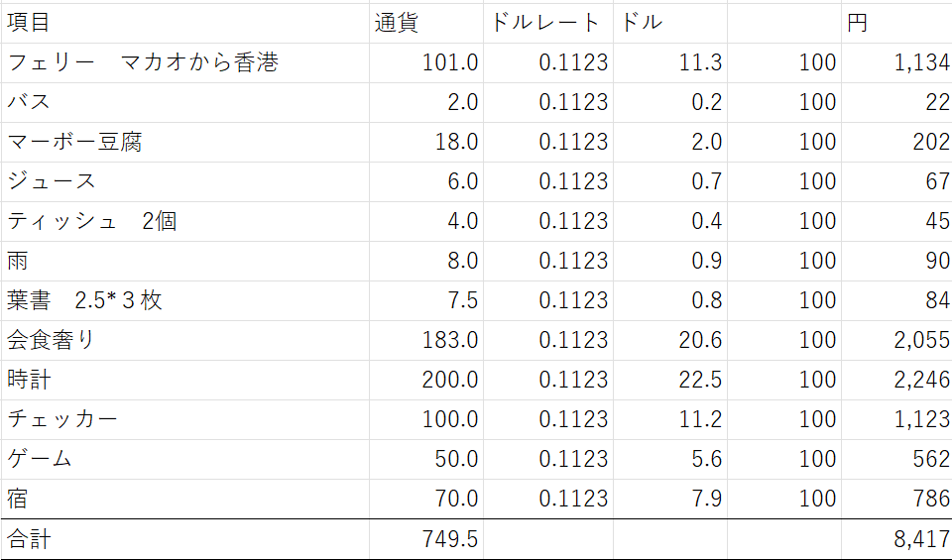The image size is (952, 560).
Task: Select the ドルレート header cell
Action: click(x=545, y=23)
